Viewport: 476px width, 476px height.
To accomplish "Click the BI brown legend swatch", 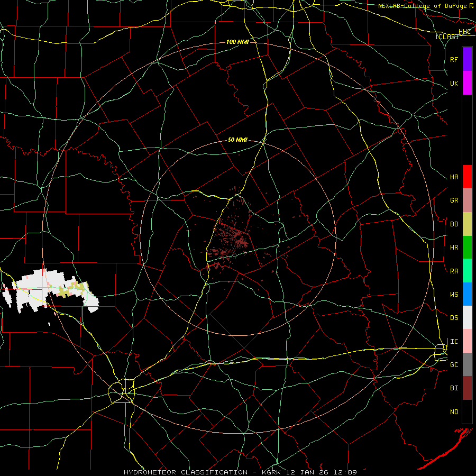I will [467, 388].
